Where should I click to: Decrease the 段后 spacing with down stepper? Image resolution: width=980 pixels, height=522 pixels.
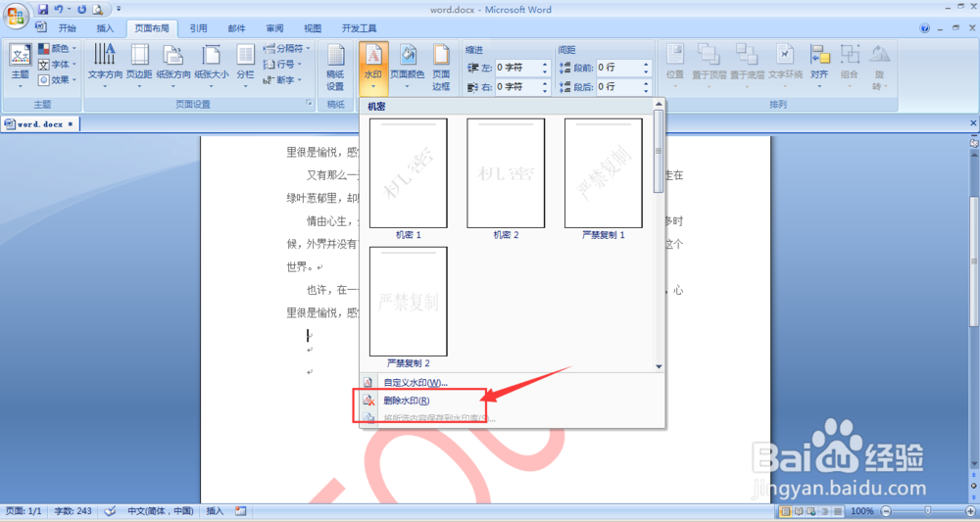pos(646,90)
